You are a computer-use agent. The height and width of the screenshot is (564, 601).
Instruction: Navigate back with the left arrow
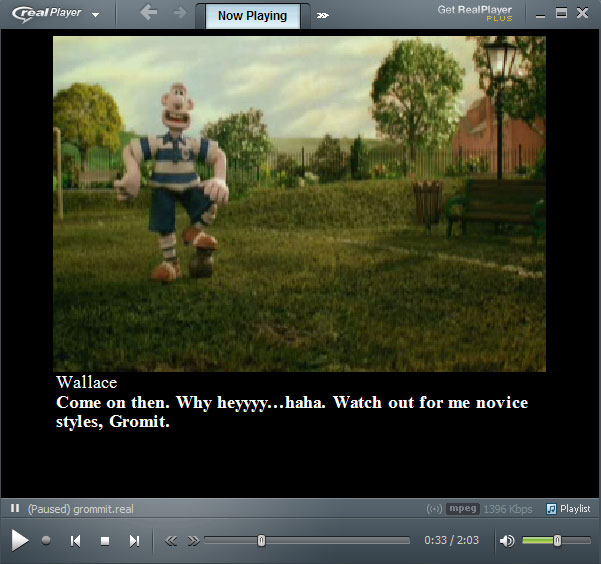click(x=149, y=14)
